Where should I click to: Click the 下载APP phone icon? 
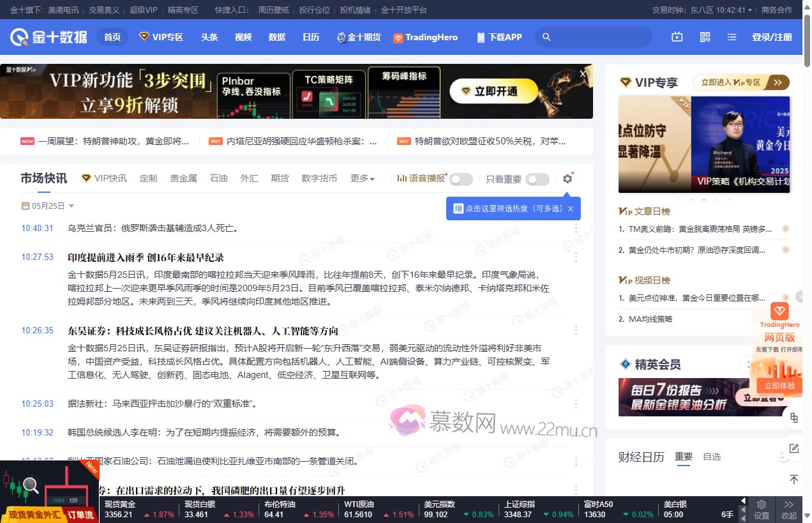tap(481, 37)
